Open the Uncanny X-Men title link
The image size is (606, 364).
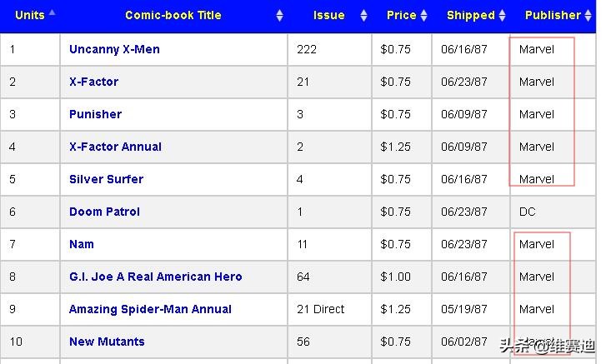(114, 49)
